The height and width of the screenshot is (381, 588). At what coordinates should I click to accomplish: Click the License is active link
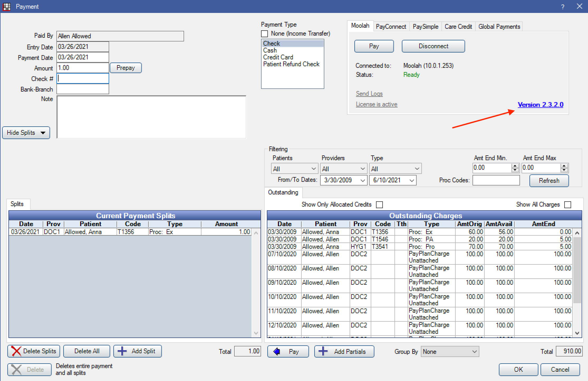[x=377, y=104]
